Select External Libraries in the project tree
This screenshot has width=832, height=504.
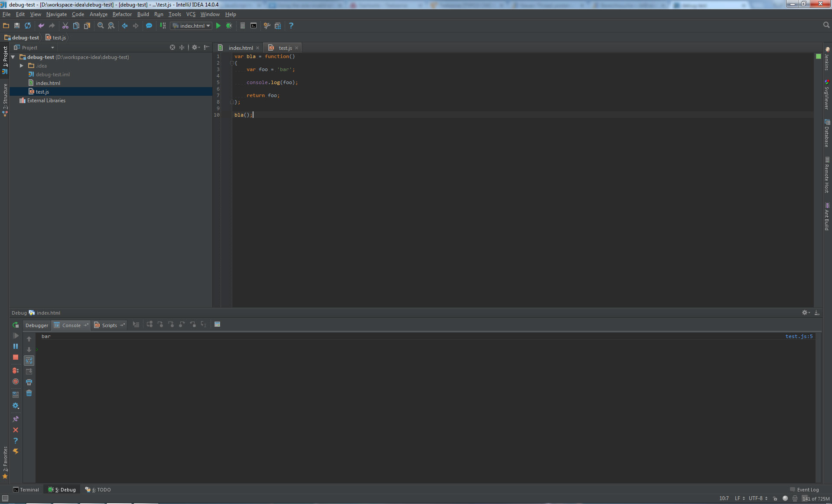[46, 100]
